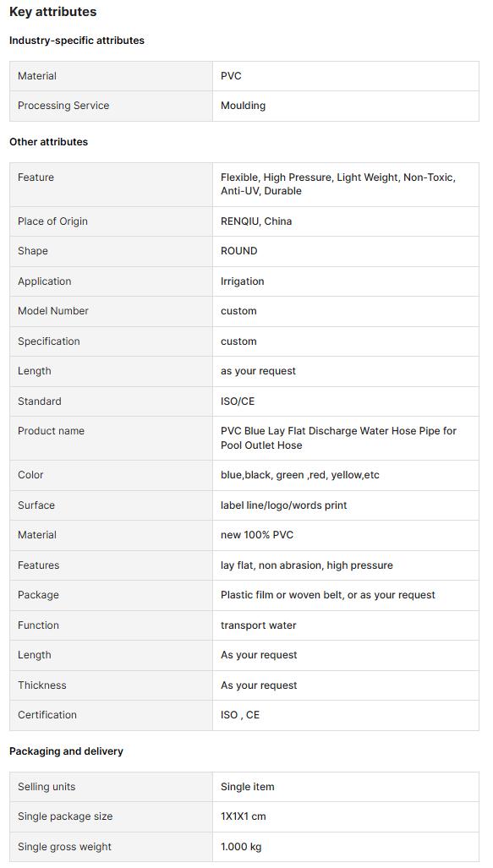This screenshot has height=868, width=493.
Task: Select the Feature row value text
Action: pyautogui.click(x=338, y=183)
